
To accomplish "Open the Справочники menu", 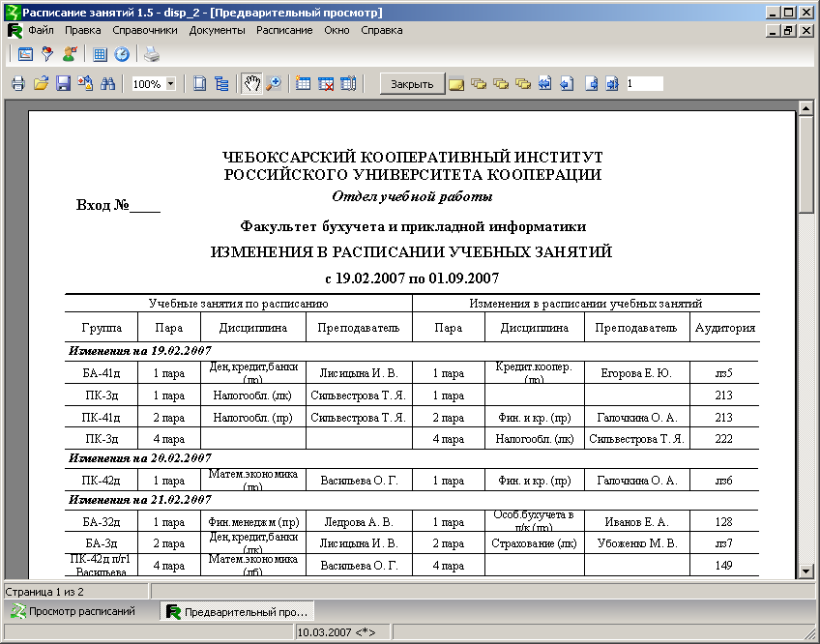I will tap(145, 30).
